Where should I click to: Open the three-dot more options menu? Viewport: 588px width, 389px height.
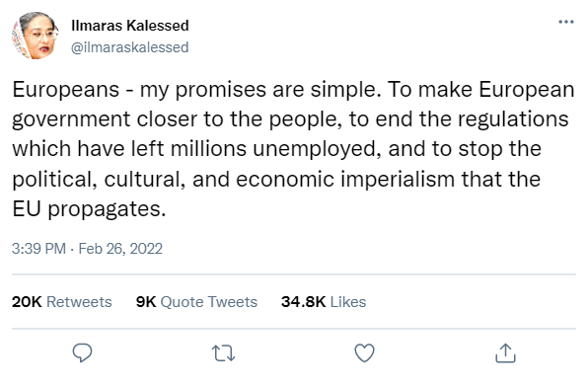pyautogui.click(x=566, y=22)
